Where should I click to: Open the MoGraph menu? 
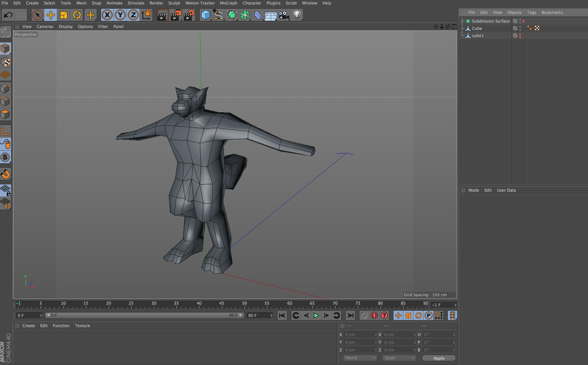coord(228,3)
